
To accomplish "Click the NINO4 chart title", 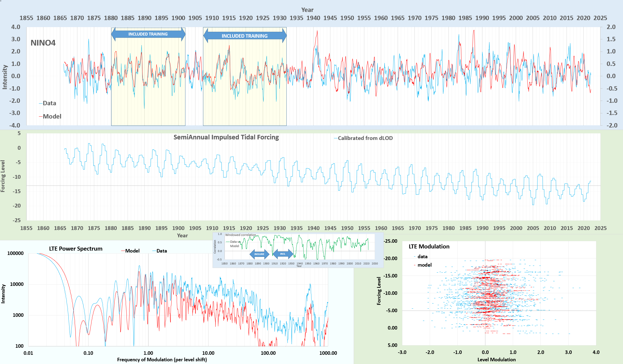I will (43, 43).
